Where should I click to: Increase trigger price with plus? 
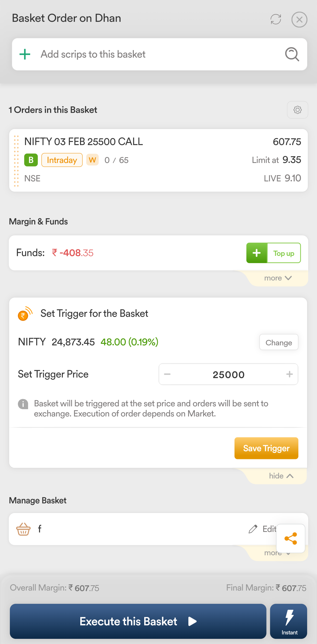(x=289, y=374)
